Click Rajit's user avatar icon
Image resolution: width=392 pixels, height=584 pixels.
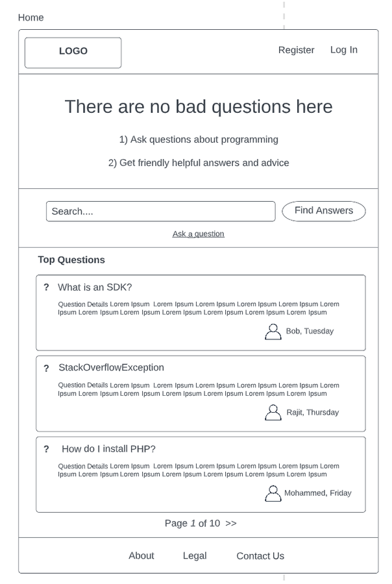click(273, 413)
